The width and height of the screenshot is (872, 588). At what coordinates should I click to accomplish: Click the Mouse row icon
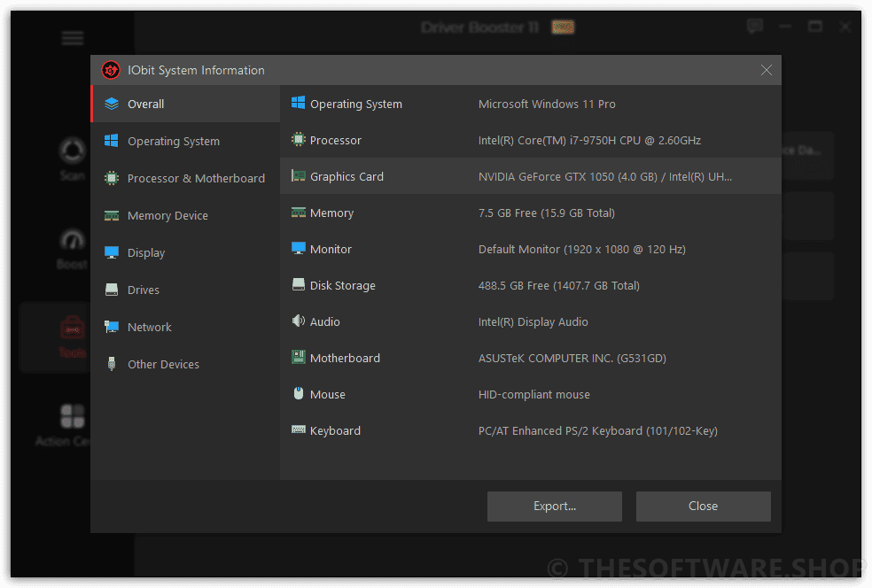click(x=299, y=393)
